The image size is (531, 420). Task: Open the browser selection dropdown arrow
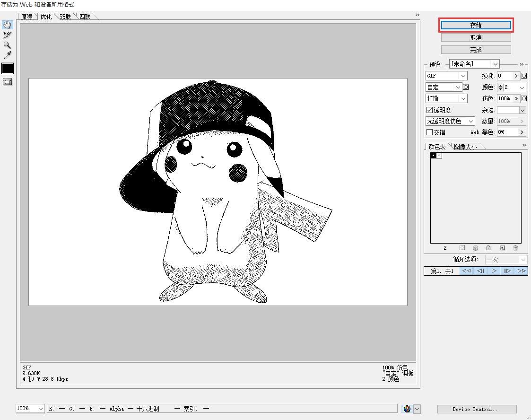(417, 409)
